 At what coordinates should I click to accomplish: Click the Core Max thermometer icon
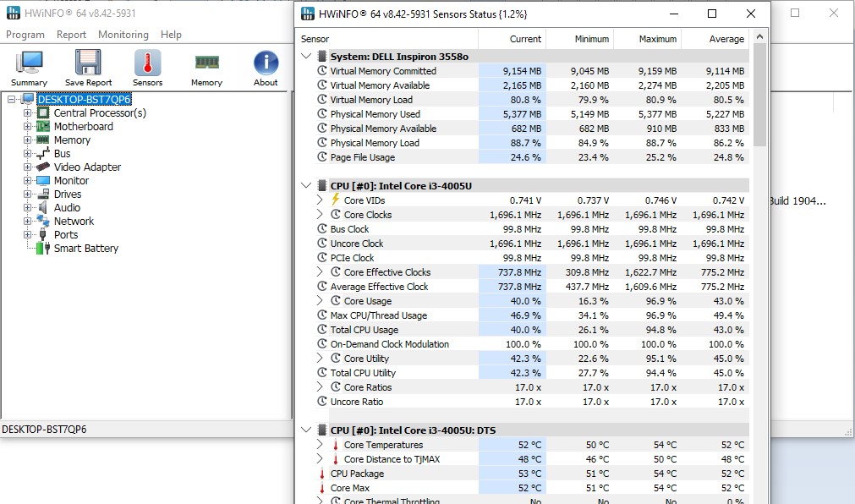click(x=321, y=488)
